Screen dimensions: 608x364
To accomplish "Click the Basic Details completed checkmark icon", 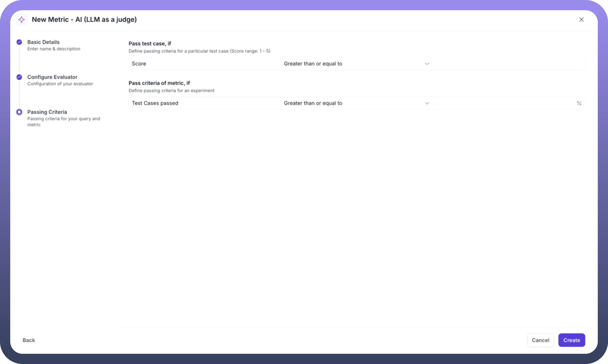I will tap(19, 42).
